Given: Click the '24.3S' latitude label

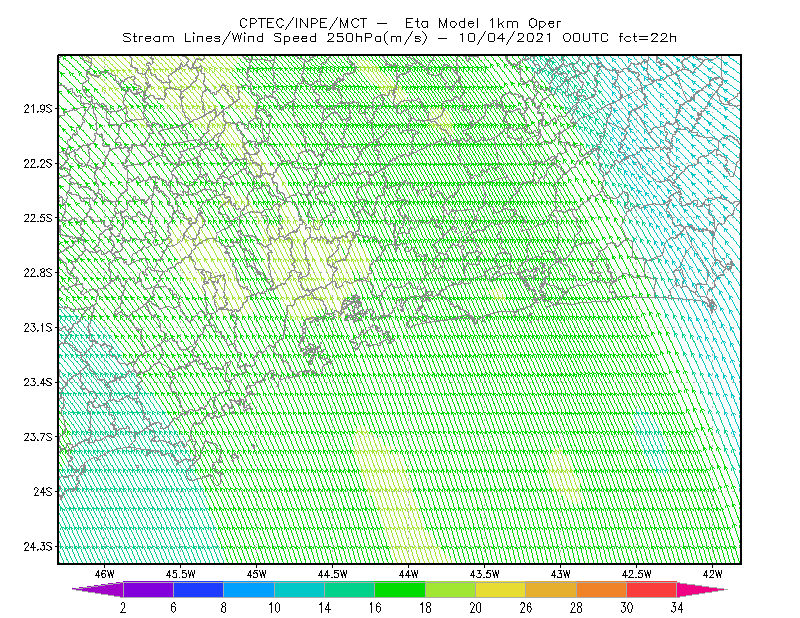Looking at the screenshot, I should [x=38, y=547].
